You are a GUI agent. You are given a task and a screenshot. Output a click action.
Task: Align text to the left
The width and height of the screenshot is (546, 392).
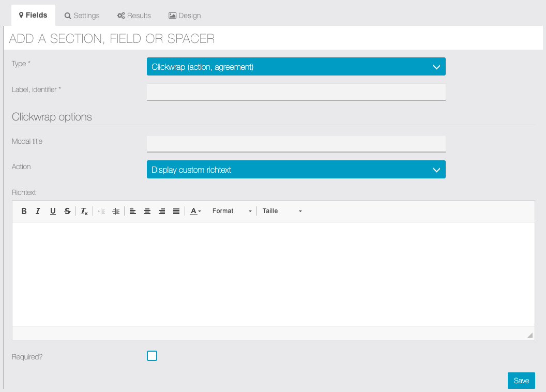pos(133,211)
